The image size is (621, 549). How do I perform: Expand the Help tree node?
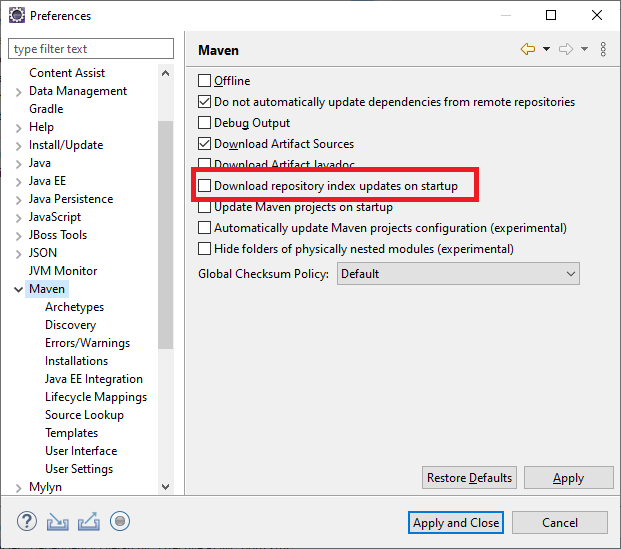click(18, 128)
